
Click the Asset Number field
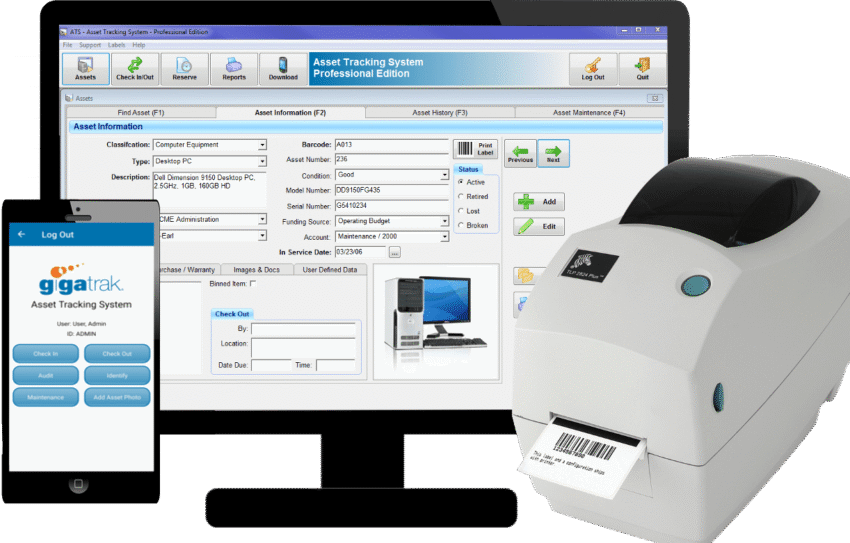[391, 159]
